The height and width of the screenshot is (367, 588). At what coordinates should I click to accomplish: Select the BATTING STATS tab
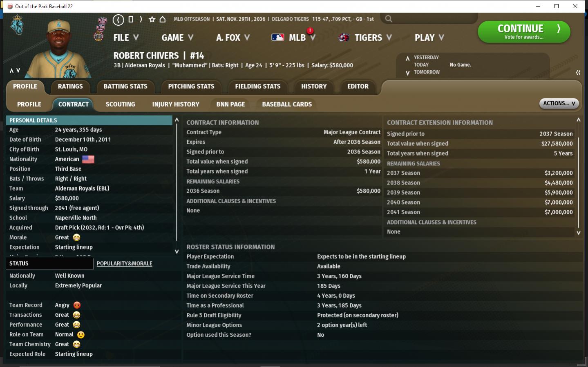(x=125, y=87)
